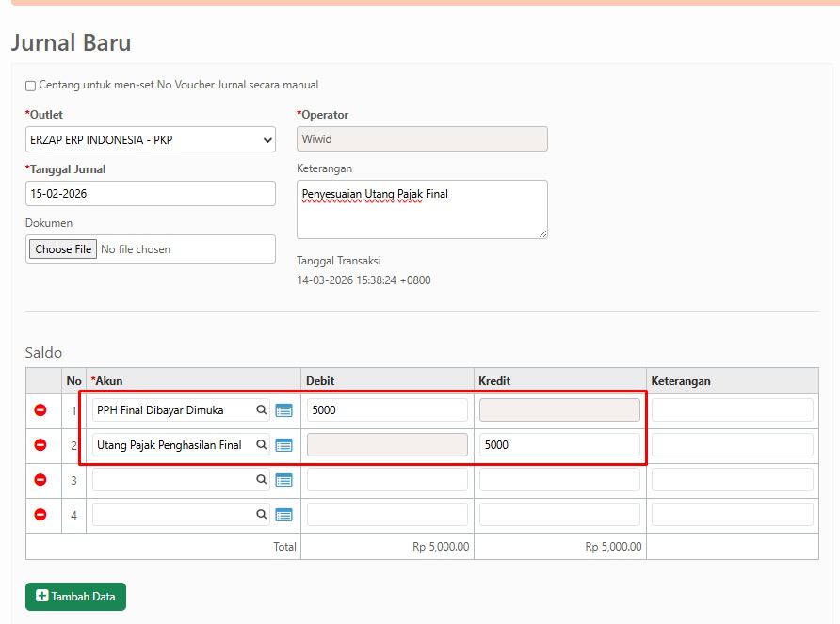The image size is (840, 624).
Task: Search accounts using the row 1 magnifier icon
Action: [x=262, y=410]
